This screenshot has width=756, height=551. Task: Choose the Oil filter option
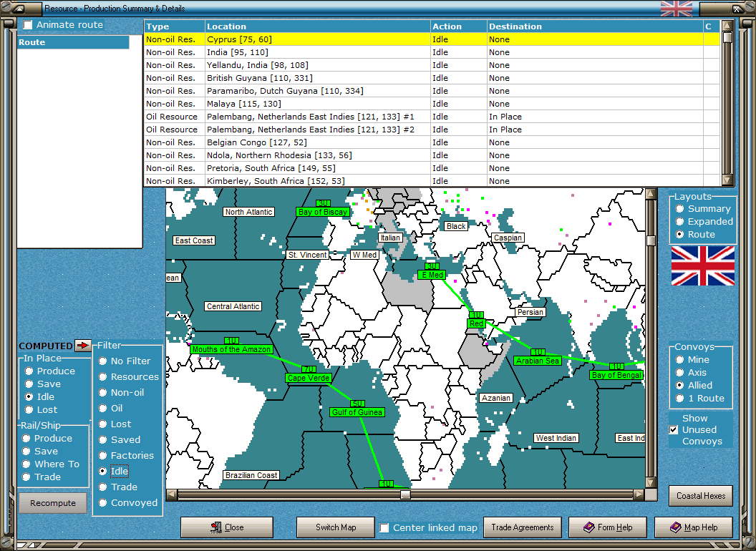click(103, 409)
